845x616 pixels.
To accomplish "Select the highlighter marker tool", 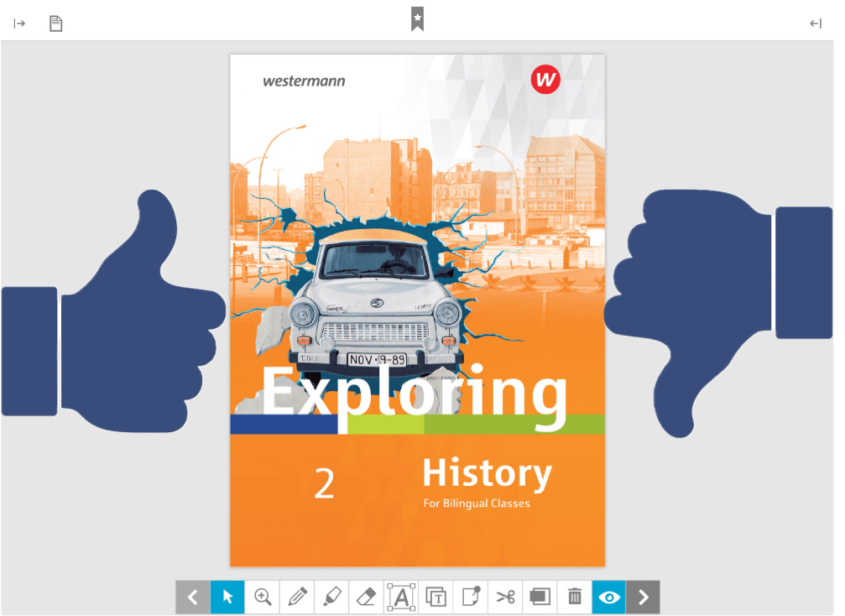I will pyautogui.click(x=331, y=597).
